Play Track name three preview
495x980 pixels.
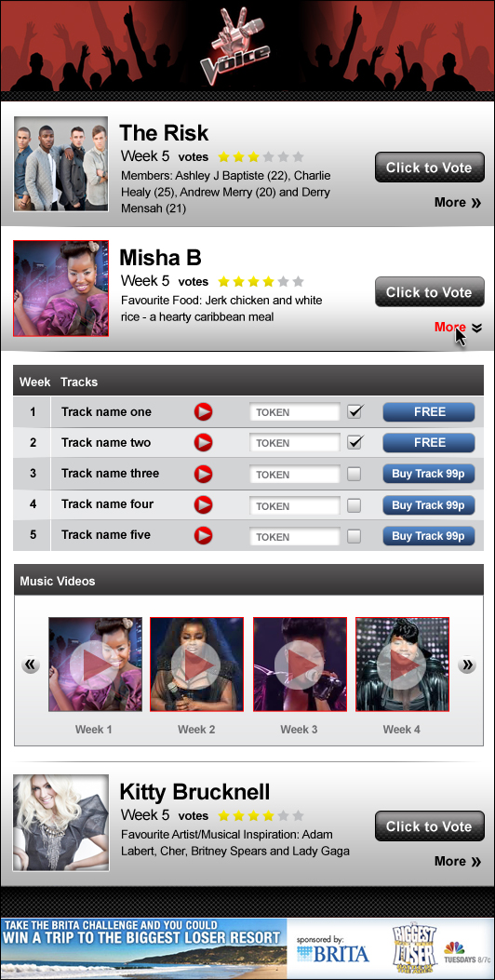pos(203,474)
